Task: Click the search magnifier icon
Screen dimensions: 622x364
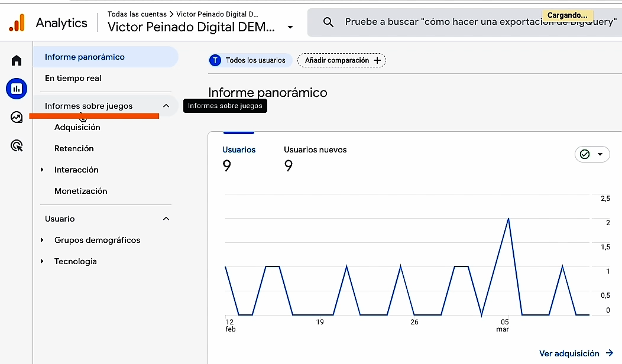Action: click(x=328, y=22)
